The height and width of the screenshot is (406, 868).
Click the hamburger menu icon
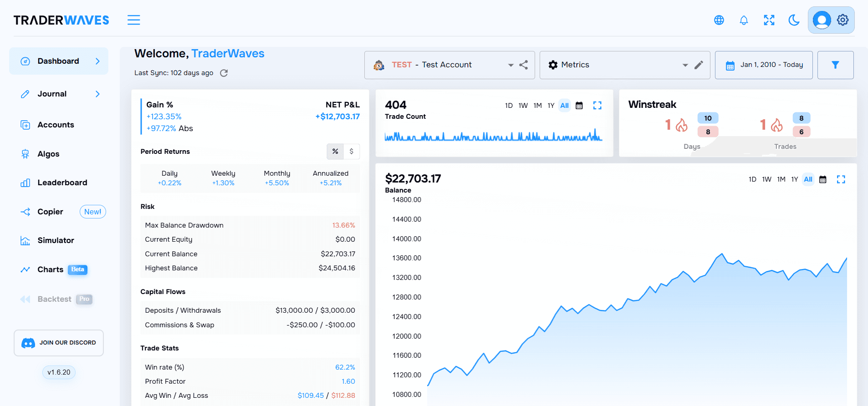(133, 20)
